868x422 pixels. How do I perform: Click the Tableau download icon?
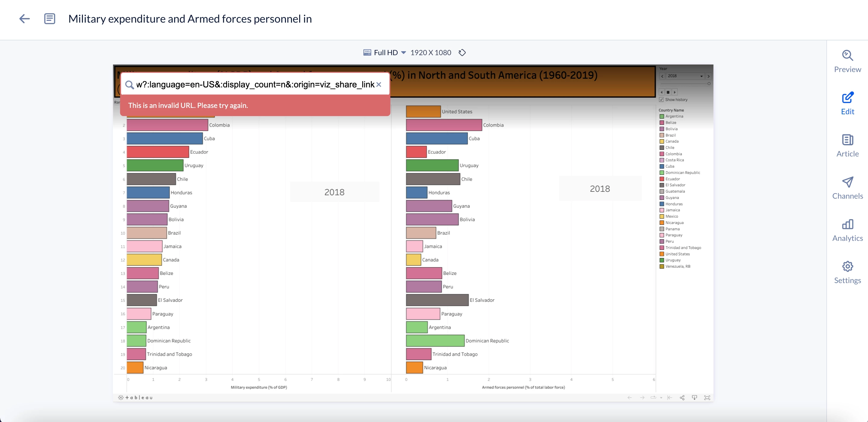tap(695, 398)
